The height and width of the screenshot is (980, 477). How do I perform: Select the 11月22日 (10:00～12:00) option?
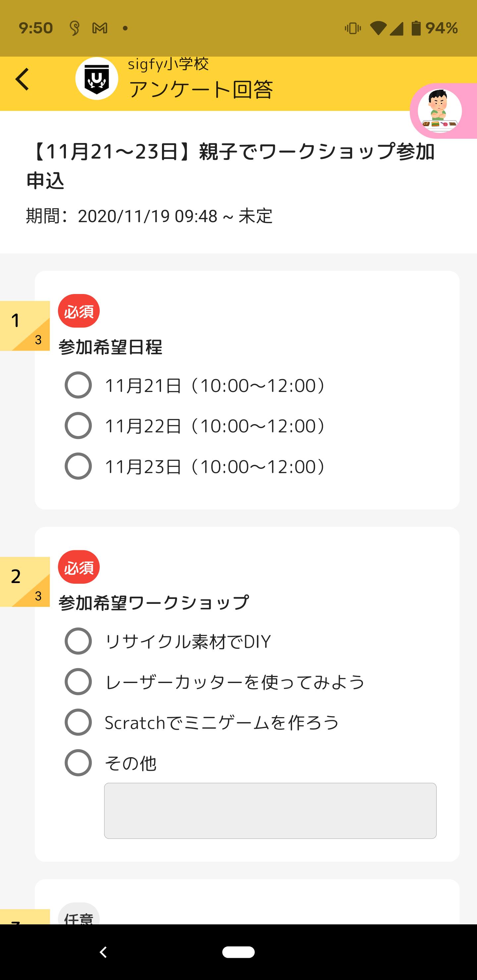[79, 426]
